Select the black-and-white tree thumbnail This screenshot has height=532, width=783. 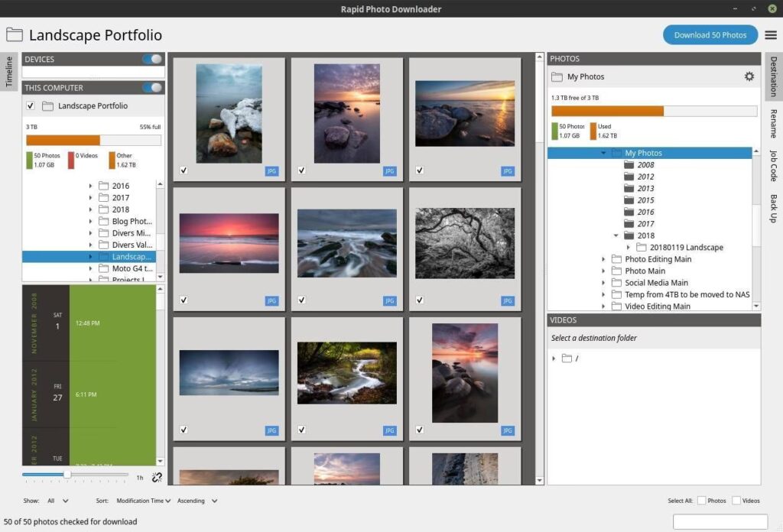click(465, 243)
